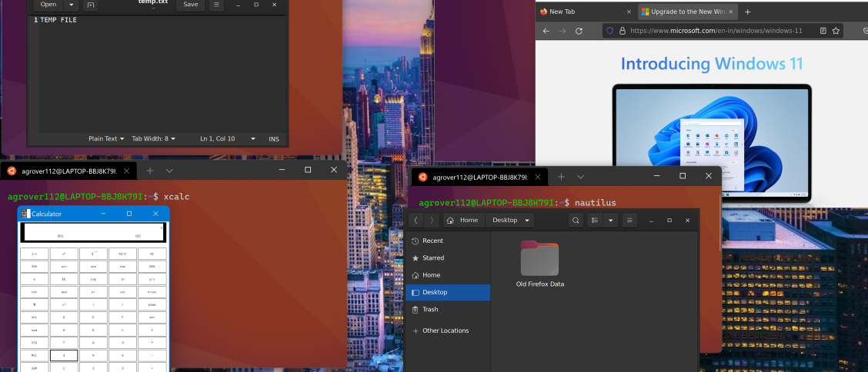Viewport: 868px width, 372px height.
Task: Click the Old Firefox Data folder icon
Action: [539, 258]
